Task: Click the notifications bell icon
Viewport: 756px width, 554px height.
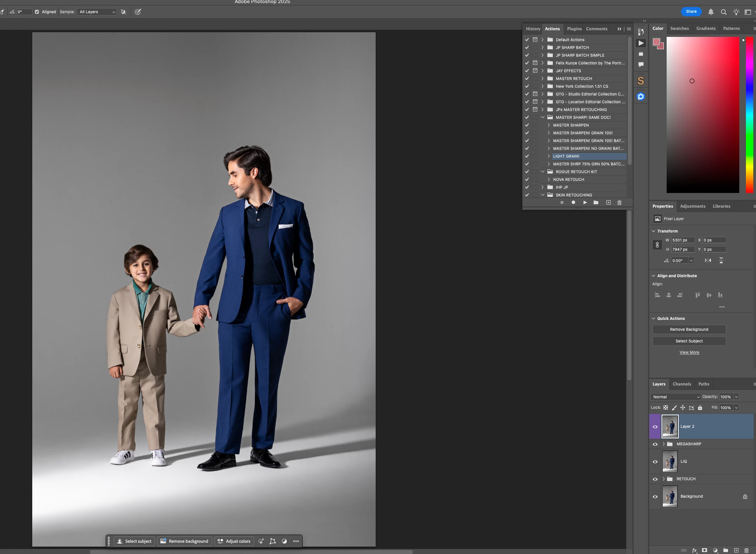Action: tap(711, 12)
